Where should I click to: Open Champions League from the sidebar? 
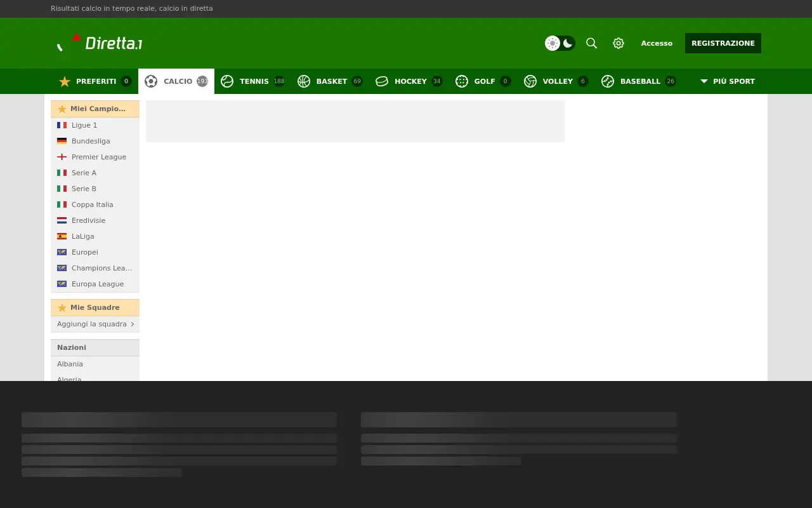pyautogui.click(x=95, y=268)
